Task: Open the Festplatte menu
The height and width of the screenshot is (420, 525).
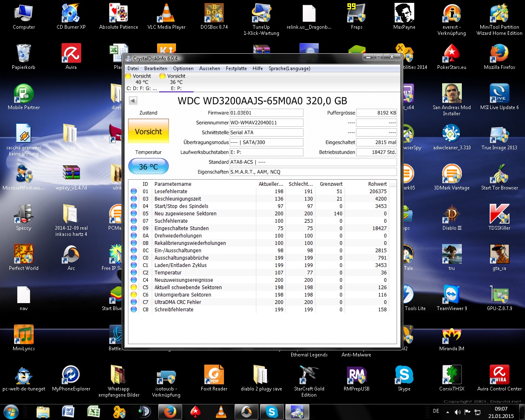Action: (x=236, y=68)
